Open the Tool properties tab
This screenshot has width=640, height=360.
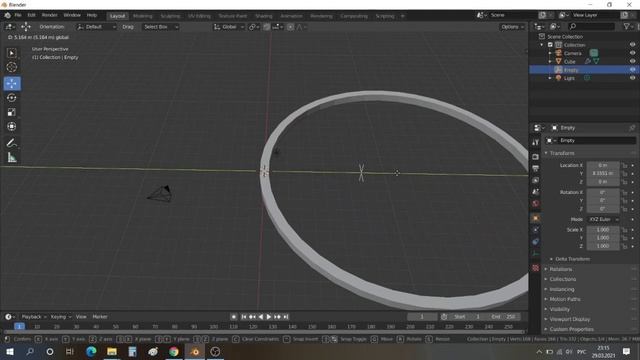pyautogui.click(x=536, y=142)
